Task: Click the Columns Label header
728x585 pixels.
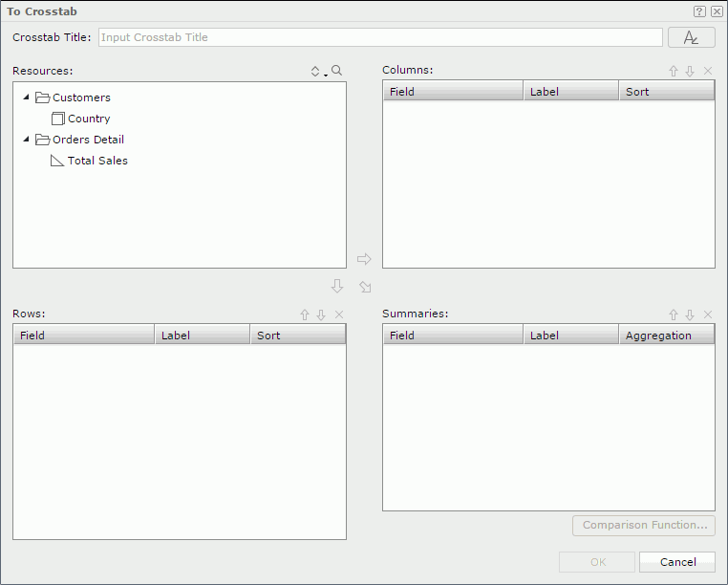Action: pos(571,91)
